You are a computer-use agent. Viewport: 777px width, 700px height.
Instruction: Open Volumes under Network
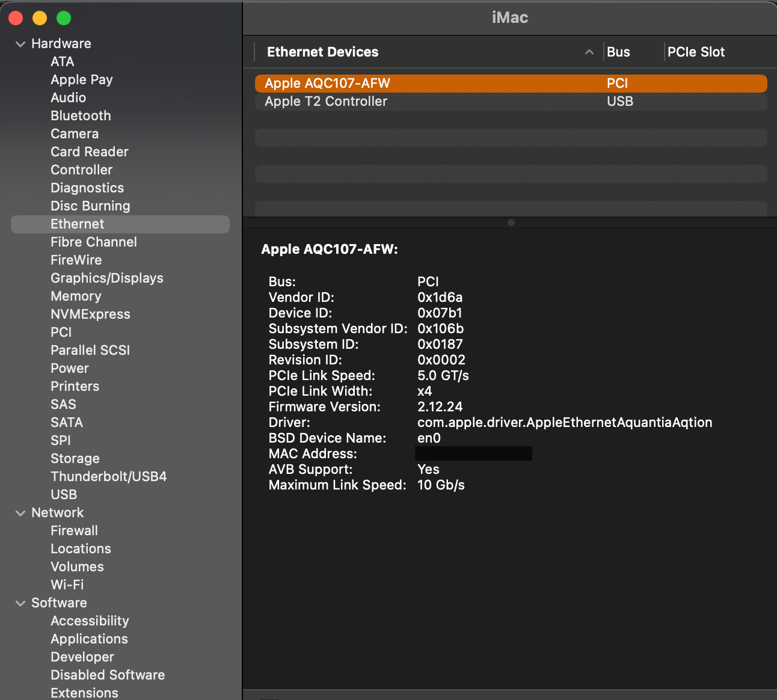point(78,567)
